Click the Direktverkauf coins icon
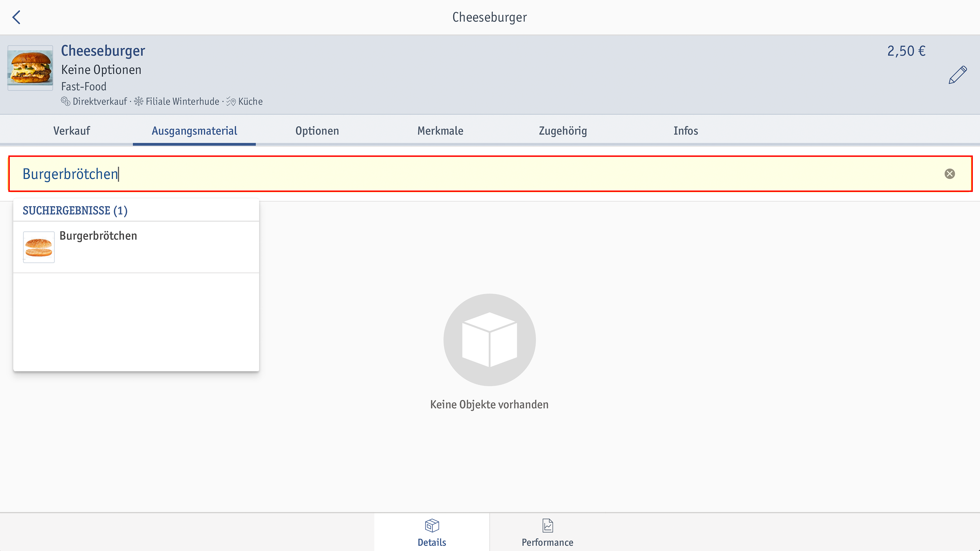The image size is (980, 551). [x=65, y=101]
